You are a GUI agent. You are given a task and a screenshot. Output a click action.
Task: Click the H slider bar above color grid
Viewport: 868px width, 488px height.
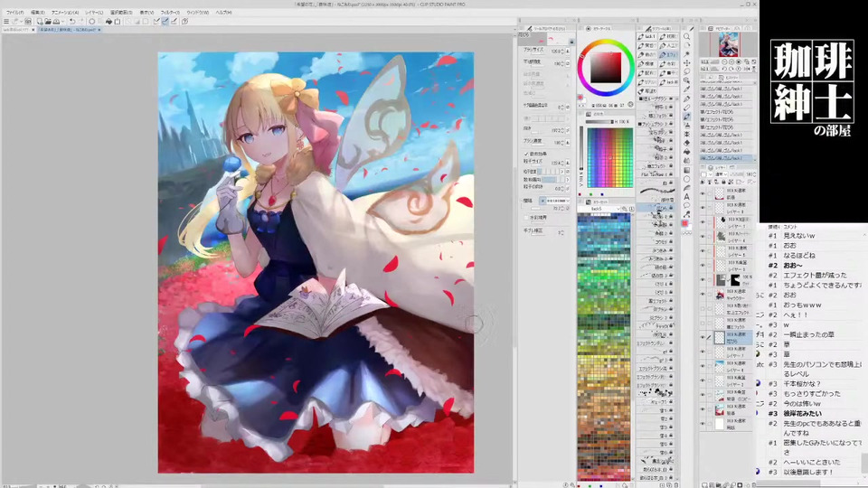pyautogui.click(x=600, y=122)
